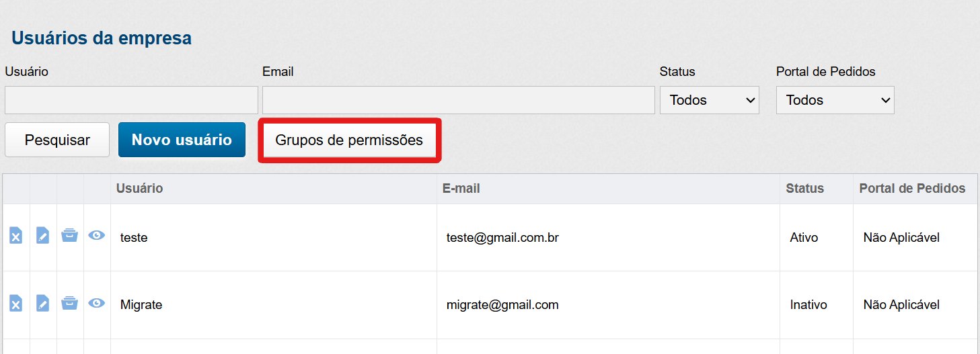Click the eye icon for Migrate
Viewport: 980px width, 354px height.
pos(97,304)
